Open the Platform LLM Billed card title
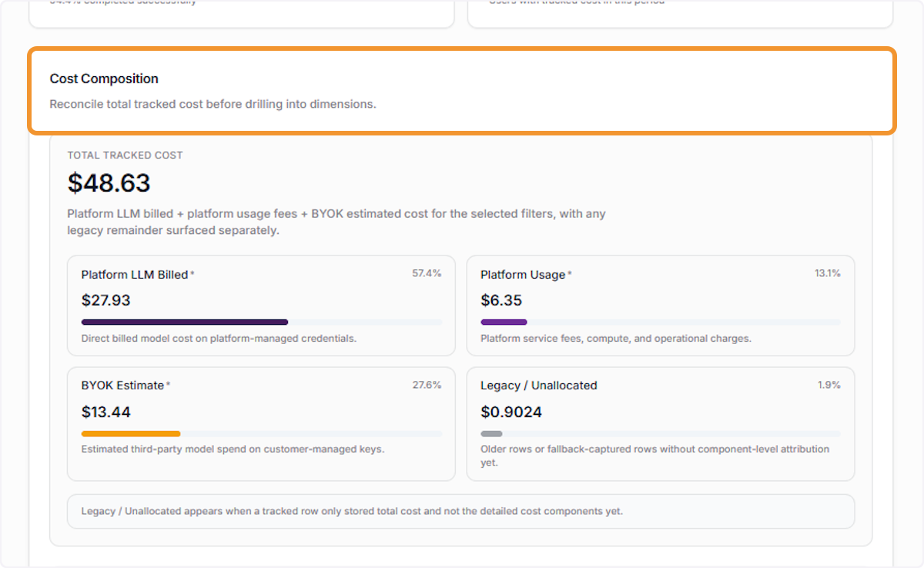This screenshot has width=924, height=568. point(135,275)
